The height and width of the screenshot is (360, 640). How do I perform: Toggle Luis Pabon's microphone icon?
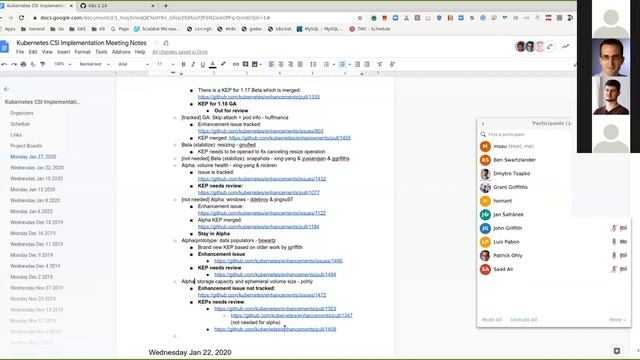coord(613,242)
